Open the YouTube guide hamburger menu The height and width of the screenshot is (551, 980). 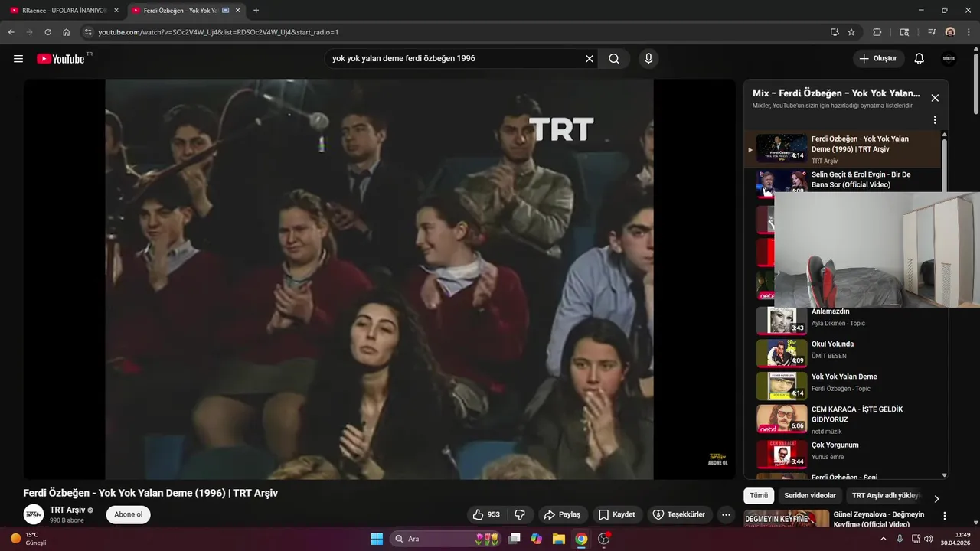click(x=18, y=59)
